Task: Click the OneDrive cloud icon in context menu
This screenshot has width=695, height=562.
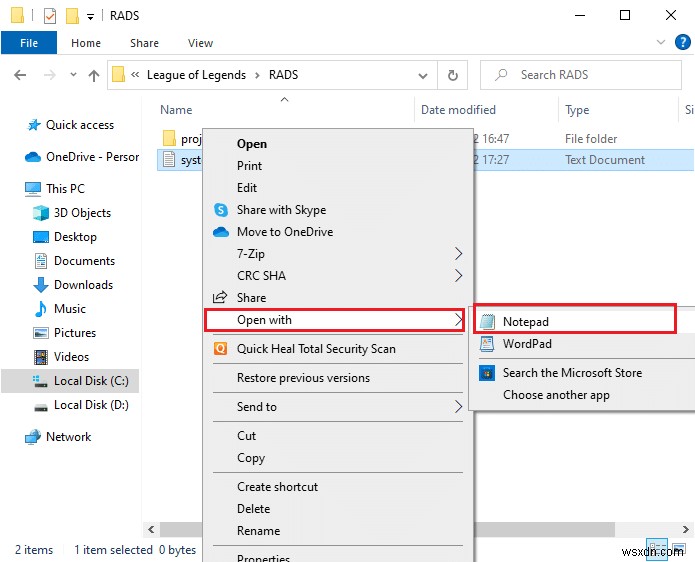Action: 221,232
